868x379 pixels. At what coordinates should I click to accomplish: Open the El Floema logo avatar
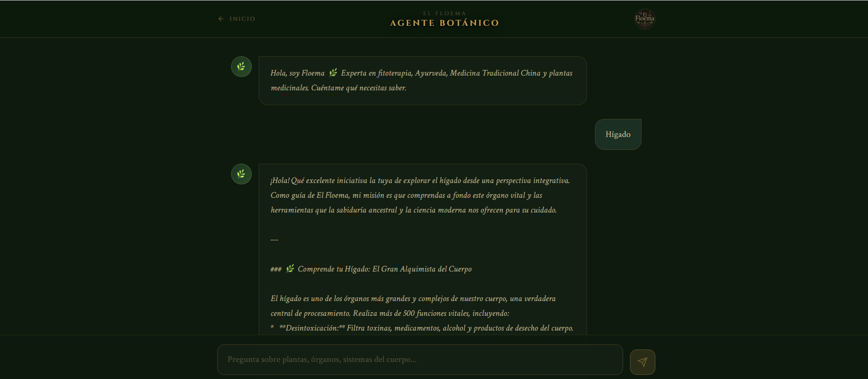tap(645, 19)
